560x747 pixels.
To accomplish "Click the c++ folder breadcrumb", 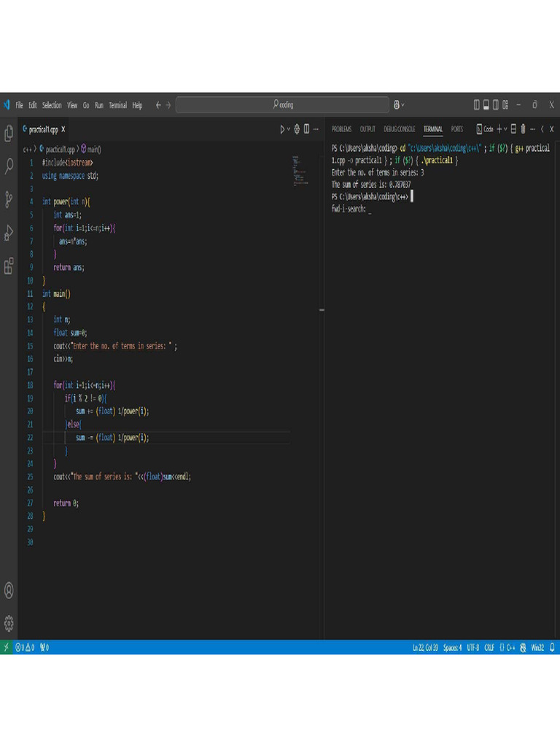I will (x=27, y=149).
